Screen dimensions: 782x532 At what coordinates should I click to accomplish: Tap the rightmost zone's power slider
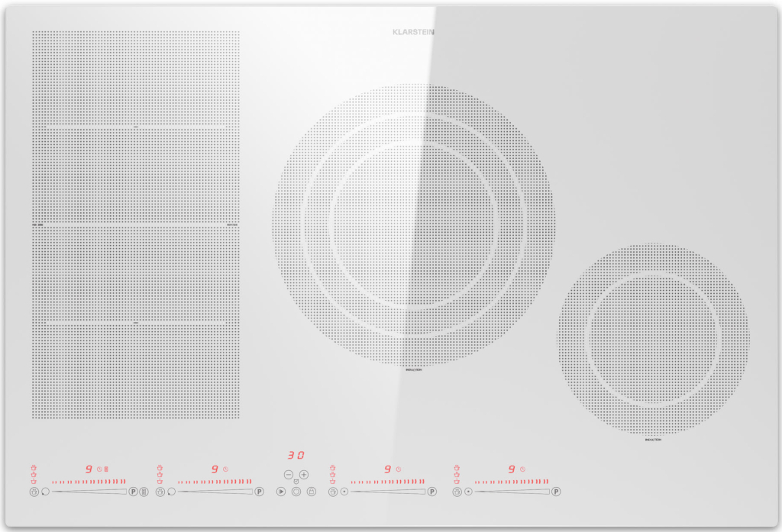click(x=512, y=492)
